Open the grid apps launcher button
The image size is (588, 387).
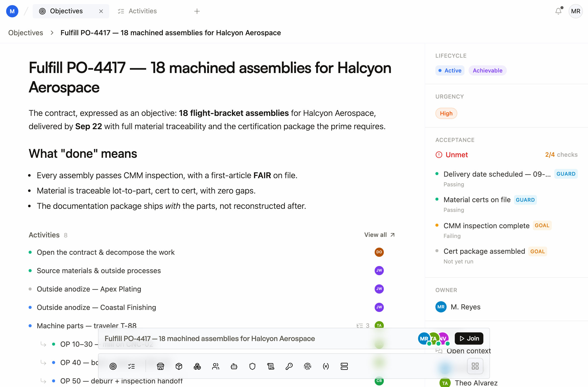click(475, 366)
